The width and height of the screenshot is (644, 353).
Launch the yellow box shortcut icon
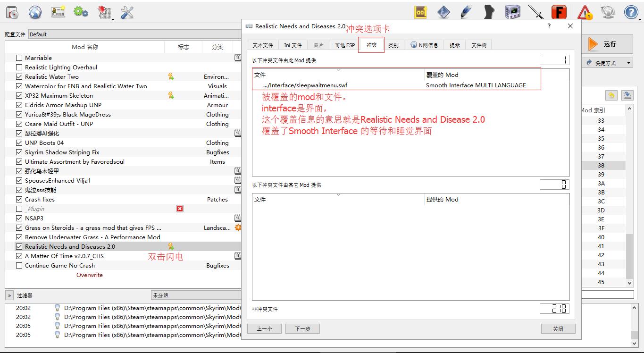click(x=420, y=12)
